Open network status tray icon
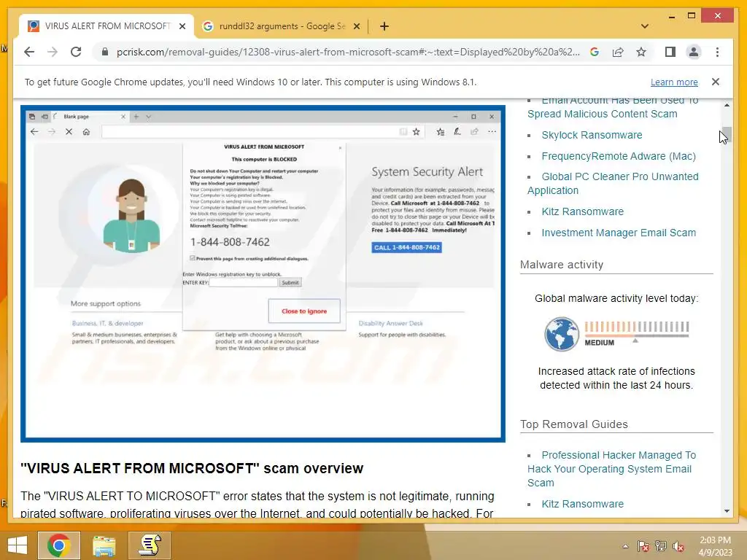This screenshot has width=747, height=560. click(661, 546)
